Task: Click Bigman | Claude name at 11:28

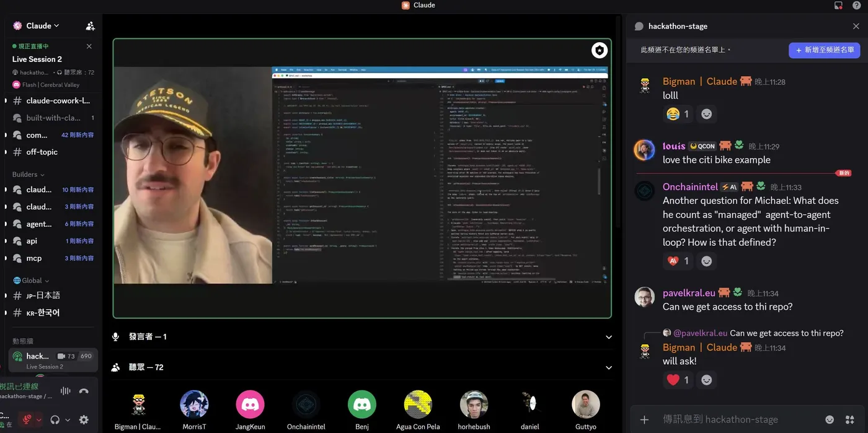Action: 700,81
